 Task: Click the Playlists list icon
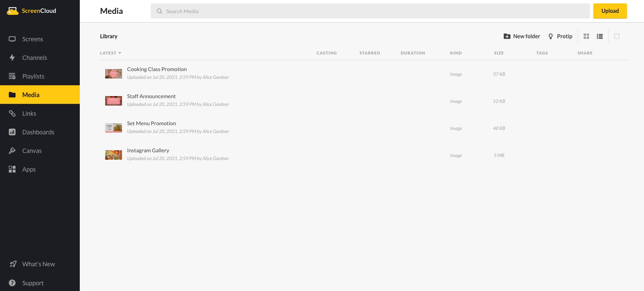[12, 76]
